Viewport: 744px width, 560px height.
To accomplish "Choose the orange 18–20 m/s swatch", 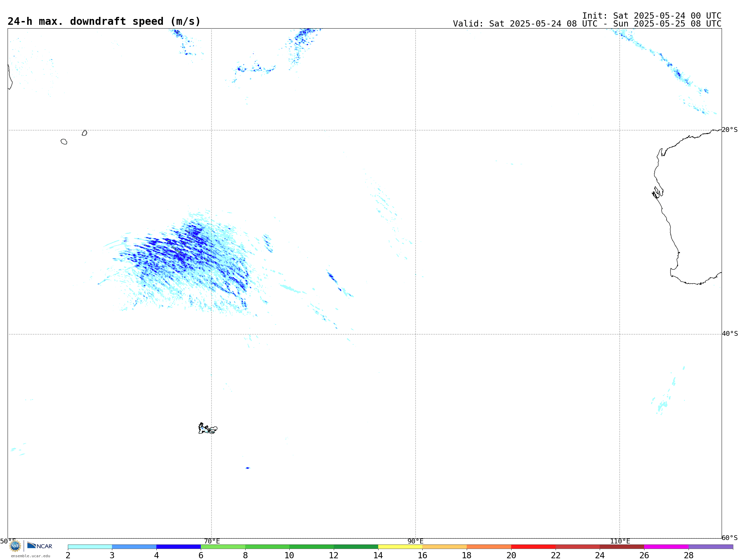I will [x=489, y=547].
